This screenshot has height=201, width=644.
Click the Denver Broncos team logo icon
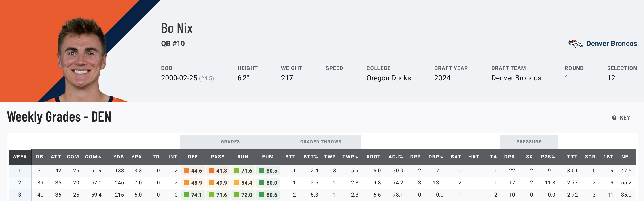575,44
